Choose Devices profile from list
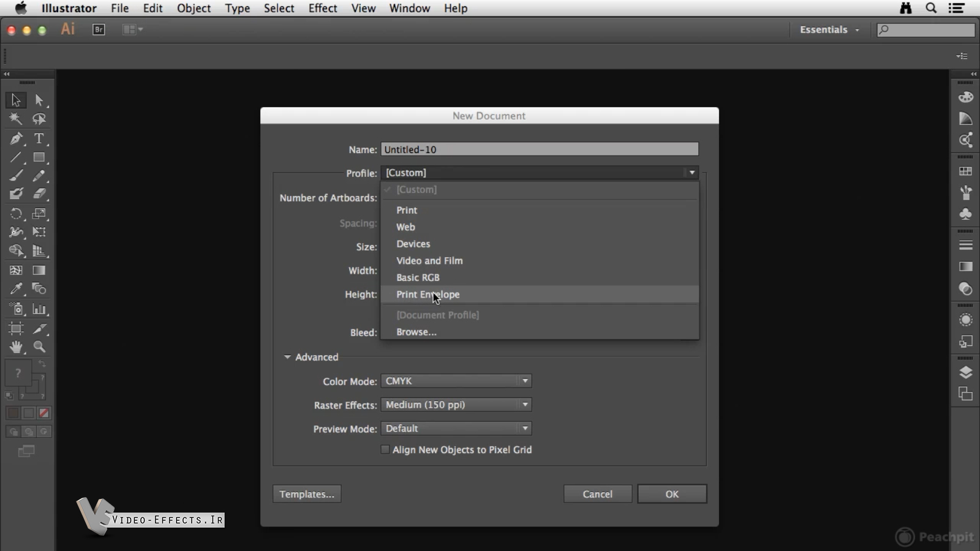The width and height of the screenshot is (980, 551). click(x=540, y=244)
